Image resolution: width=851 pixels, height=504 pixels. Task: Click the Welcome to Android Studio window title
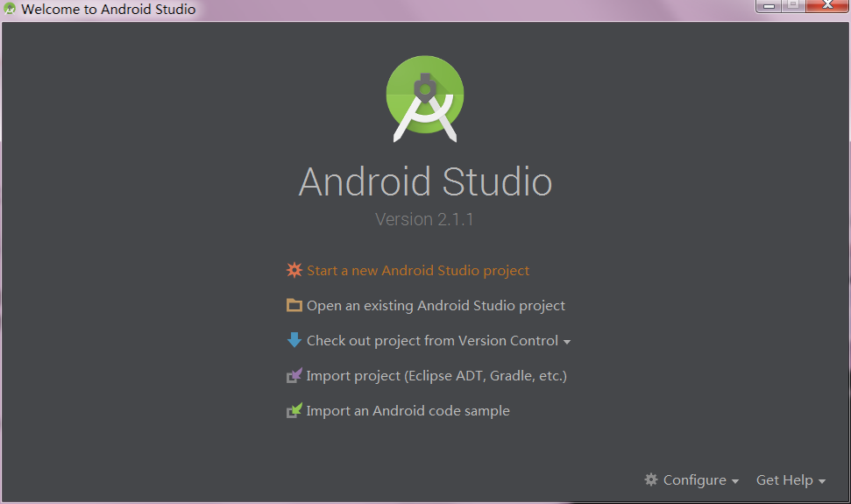[x=108, y=10]
